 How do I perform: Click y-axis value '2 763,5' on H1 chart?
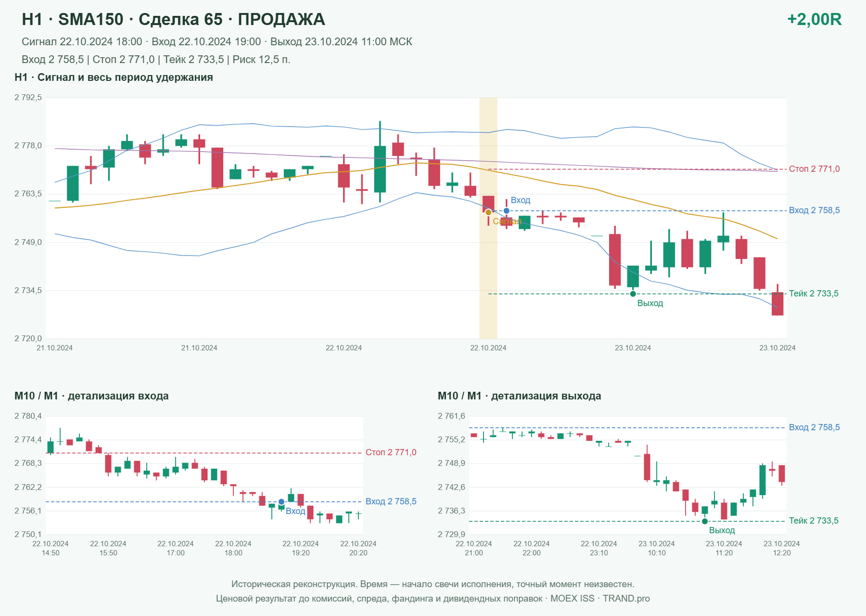click(x=28, y=194)
